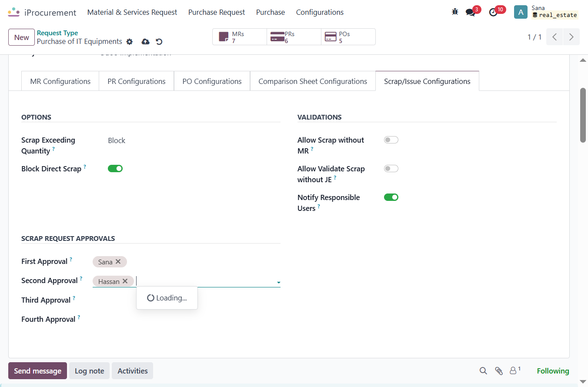Open the Material & Services Request menu
This screenshot has height=387, width=588.
click(132, 12)
